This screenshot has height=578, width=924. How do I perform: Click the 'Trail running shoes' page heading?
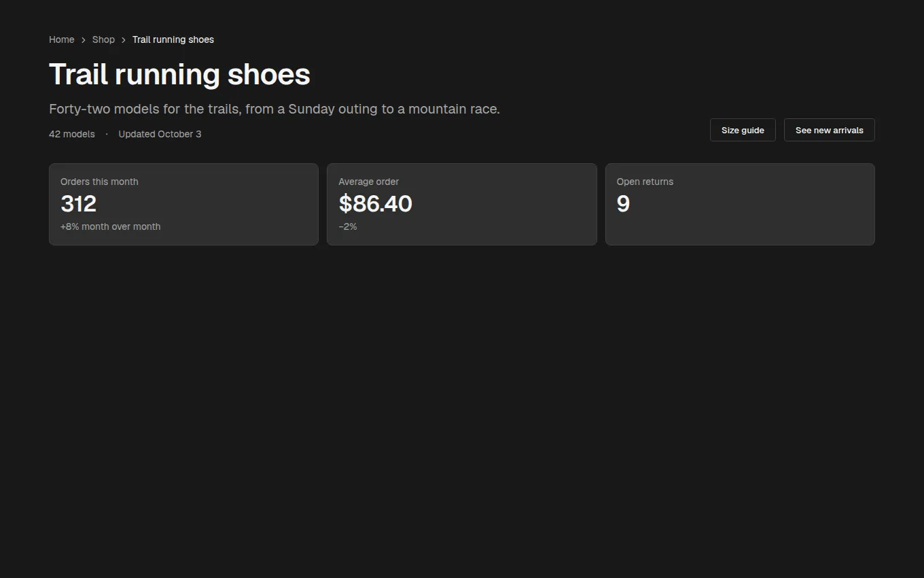[179, 74]
